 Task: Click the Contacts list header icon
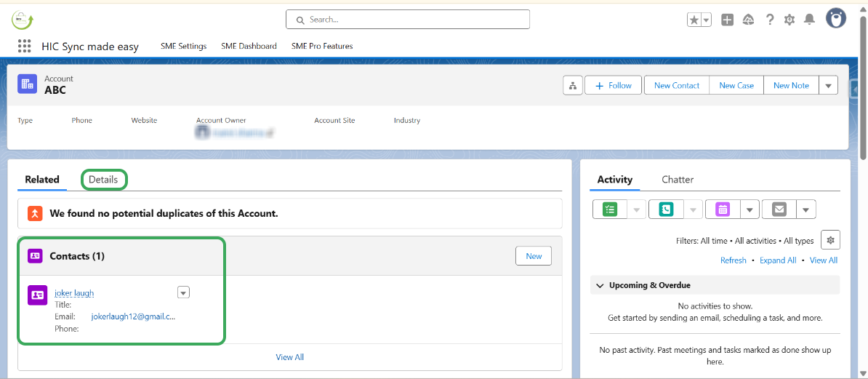[35, 255]
